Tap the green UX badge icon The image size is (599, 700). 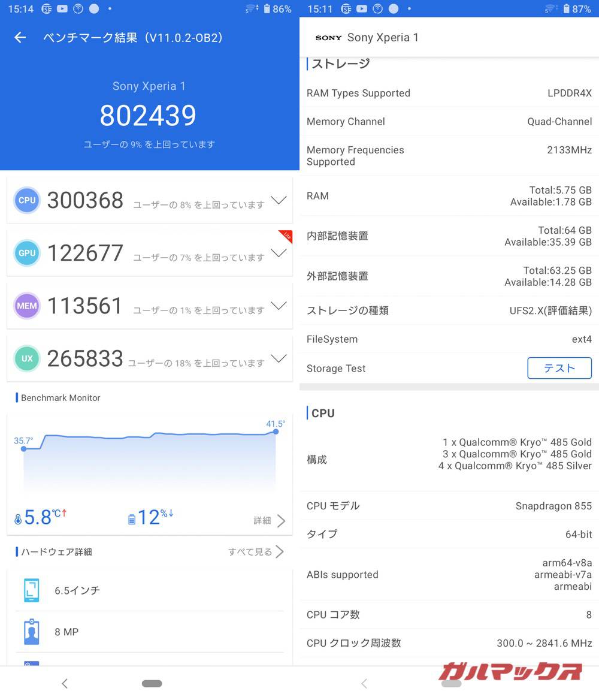[x=27, y=358]
